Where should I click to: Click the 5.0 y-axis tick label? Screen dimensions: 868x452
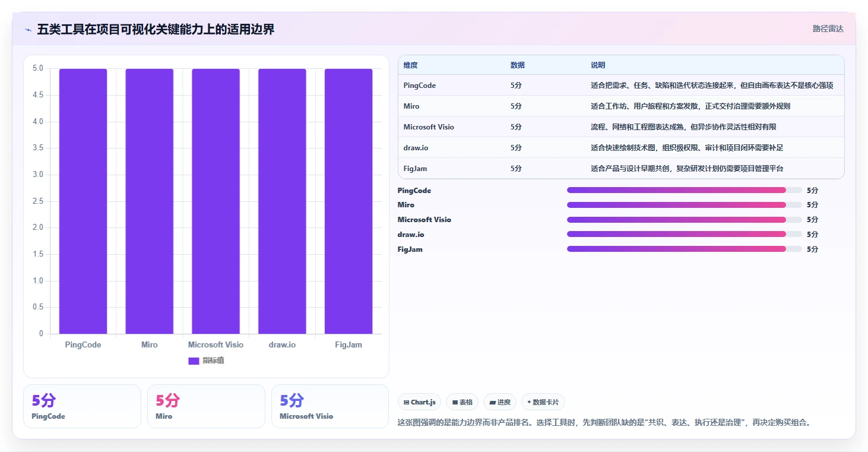tap(38, 68)
